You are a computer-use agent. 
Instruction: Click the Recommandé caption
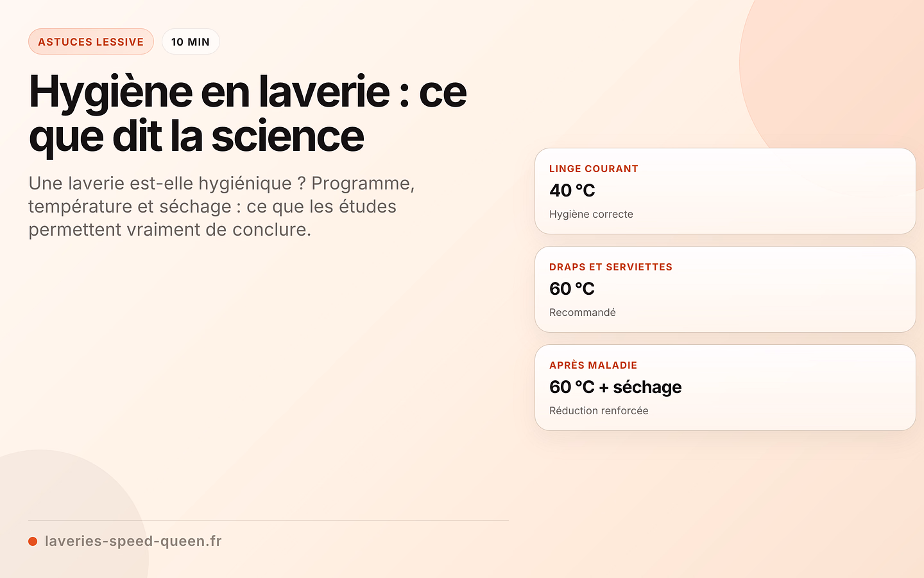pyautogui.click(x=583, y=312)
